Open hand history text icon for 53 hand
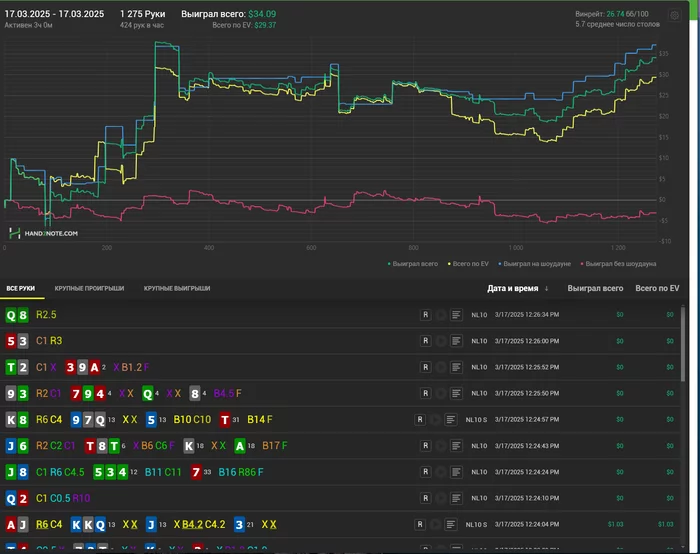Viewport: 700px width, 554px height. click(456, 341)
